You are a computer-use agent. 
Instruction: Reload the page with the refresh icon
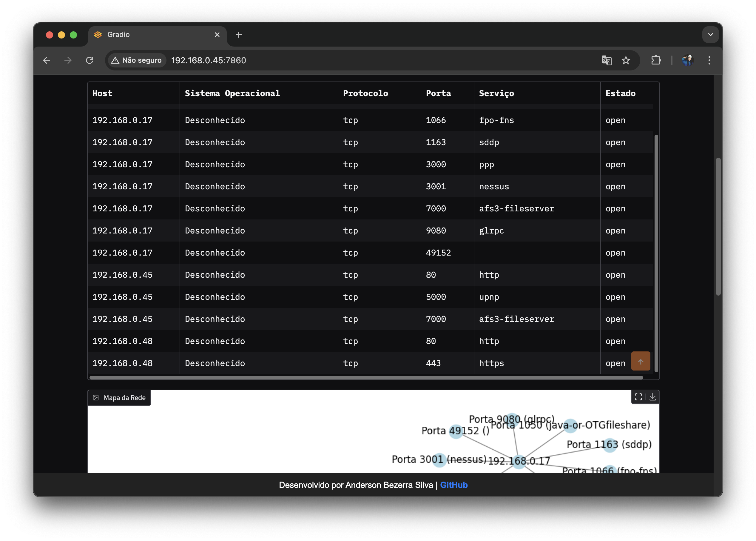coord(90,60)
